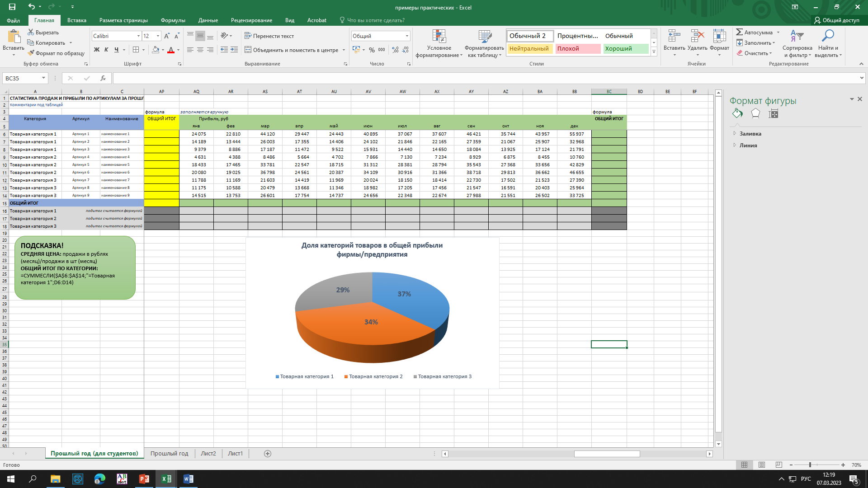Apply the Хороший cell style
The height and width of the screenshot is (488, 868).
pos(625,49)
